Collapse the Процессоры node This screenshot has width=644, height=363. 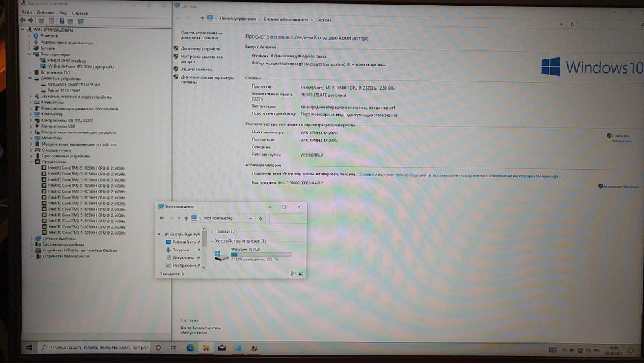click(x=31, y=162)
